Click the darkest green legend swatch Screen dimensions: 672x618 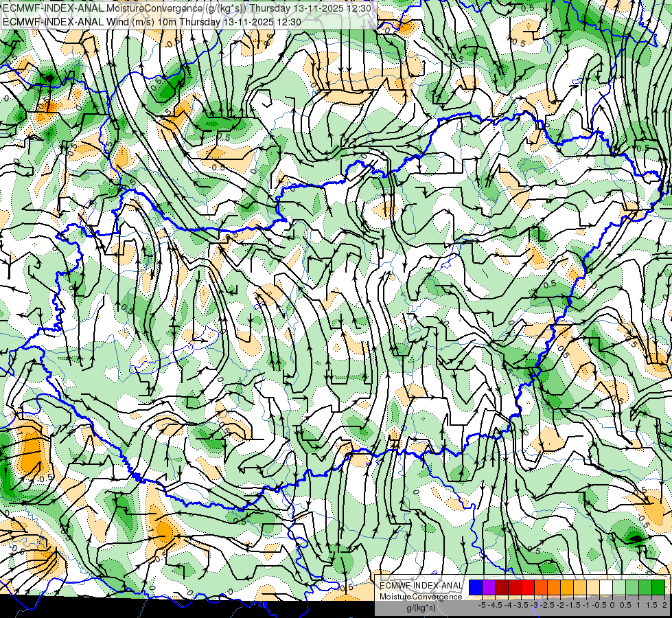[x=658, y=588]
